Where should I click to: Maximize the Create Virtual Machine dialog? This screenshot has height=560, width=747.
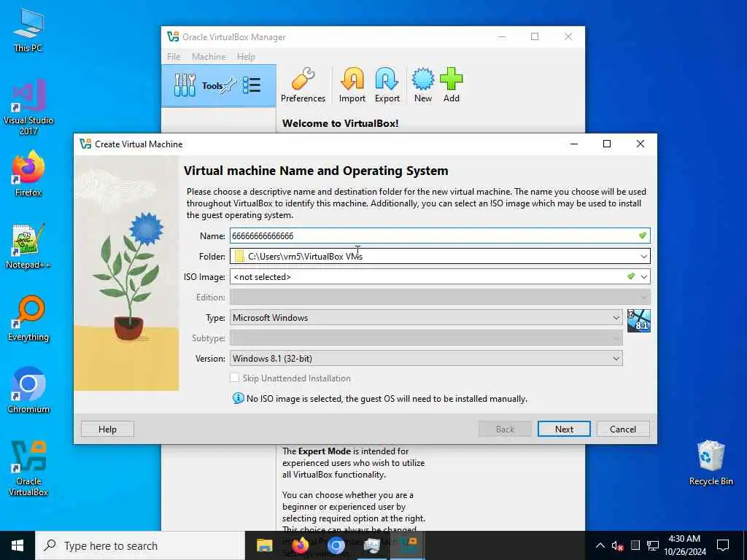point(607,144)
